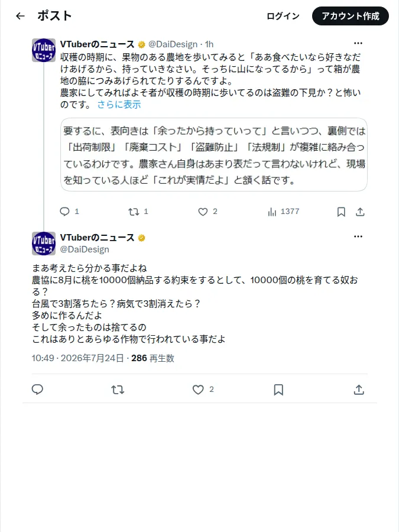Expand the post with さらに表示

coord(119,105)
